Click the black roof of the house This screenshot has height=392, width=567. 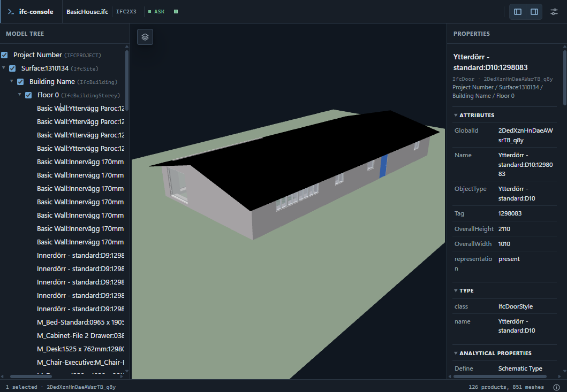[297, 155]
